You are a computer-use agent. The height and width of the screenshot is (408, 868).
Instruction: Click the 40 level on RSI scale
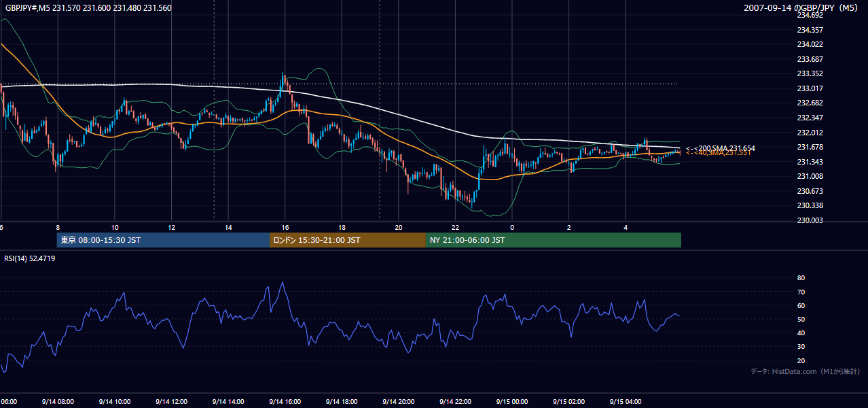(801, 333)
